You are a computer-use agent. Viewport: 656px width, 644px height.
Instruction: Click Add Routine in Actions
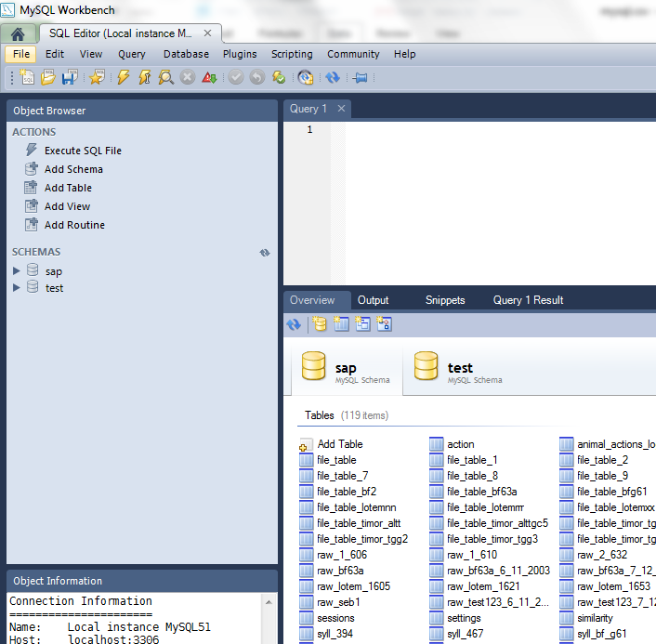[74, 225]
